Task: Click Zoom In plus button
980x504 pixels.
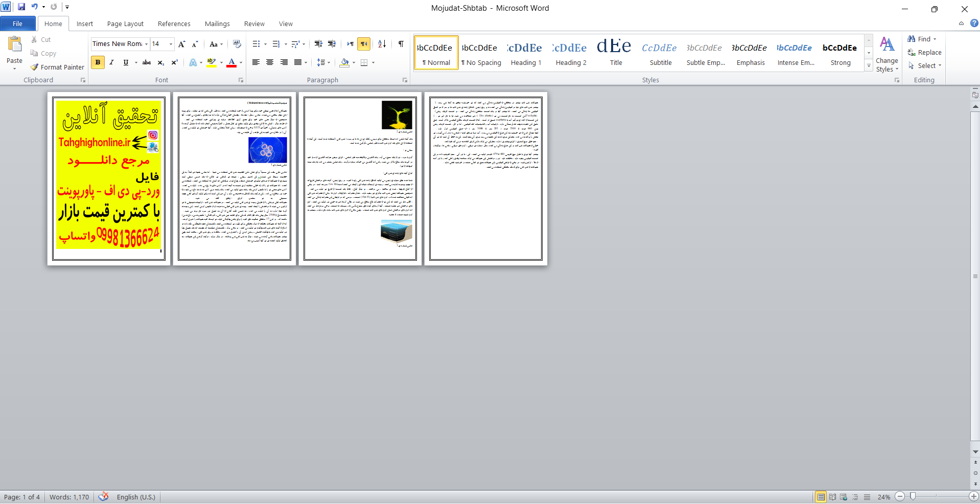Action: tap(973, 496)
